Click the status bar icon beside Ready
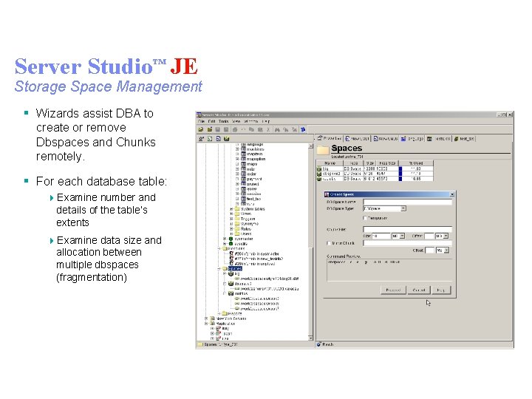The image size is (532, 399). [319, 344]
